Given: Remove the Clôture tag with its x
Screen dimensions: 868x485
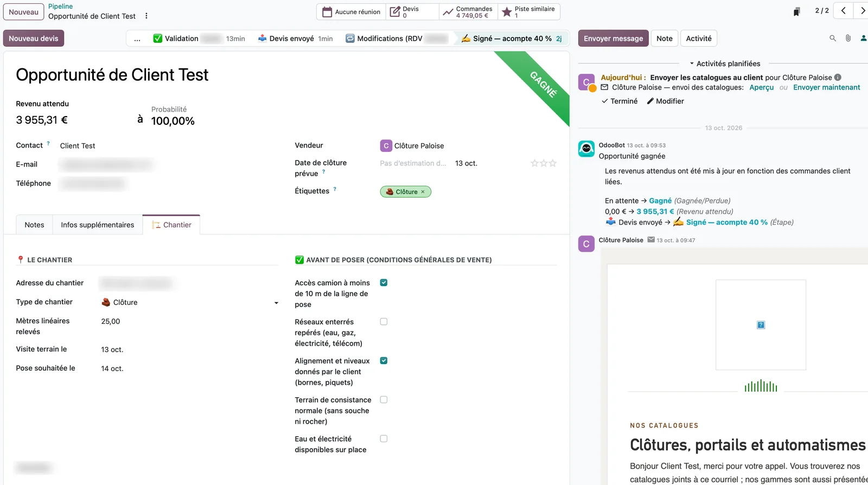Looking at the screenshot, I should pyautogui.click(x=423, y=192).
